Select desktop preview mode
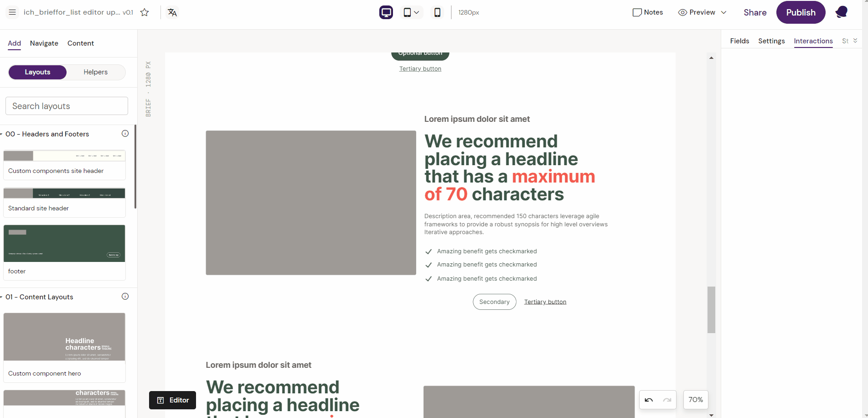The width and height of the screenshot is (868, 418). (386, 12)
